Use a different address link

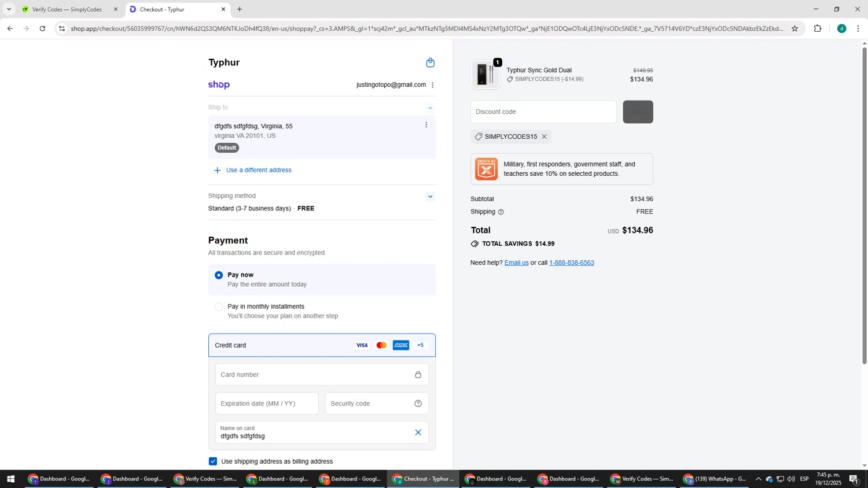pos(259,170)
